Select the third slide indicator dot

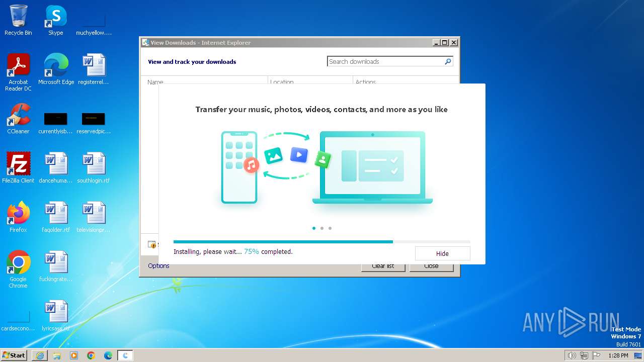pos(330,228)
